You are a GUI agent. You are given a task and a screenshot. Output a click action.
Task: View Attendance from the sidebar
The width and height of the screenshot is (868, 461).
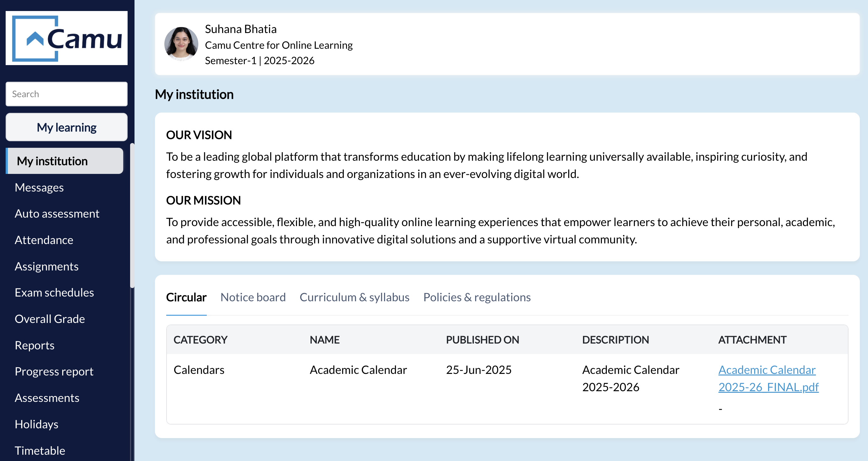[x=44, y=240]
